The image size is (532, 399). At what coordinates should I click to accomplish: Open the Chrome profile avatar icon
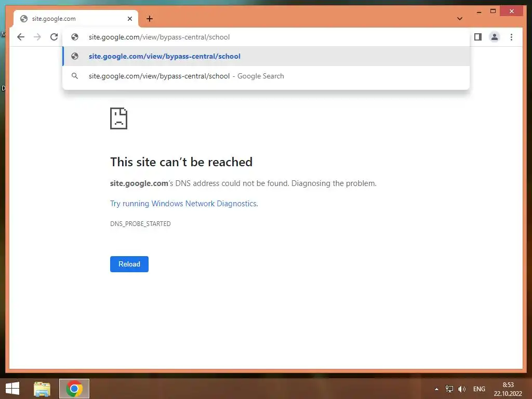click(x=495, y=37)
